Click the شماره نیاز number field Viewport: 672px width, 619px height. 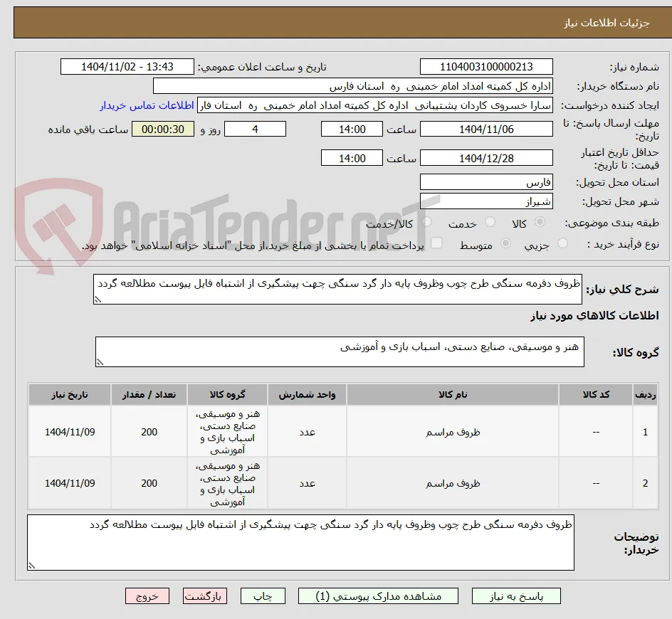486,67
